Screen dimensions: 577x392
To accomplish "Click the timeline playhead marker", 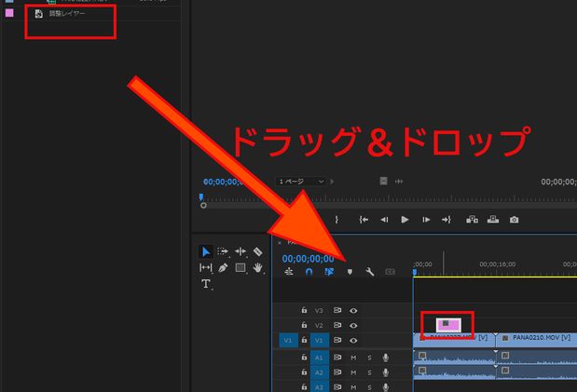I will 415,272.
